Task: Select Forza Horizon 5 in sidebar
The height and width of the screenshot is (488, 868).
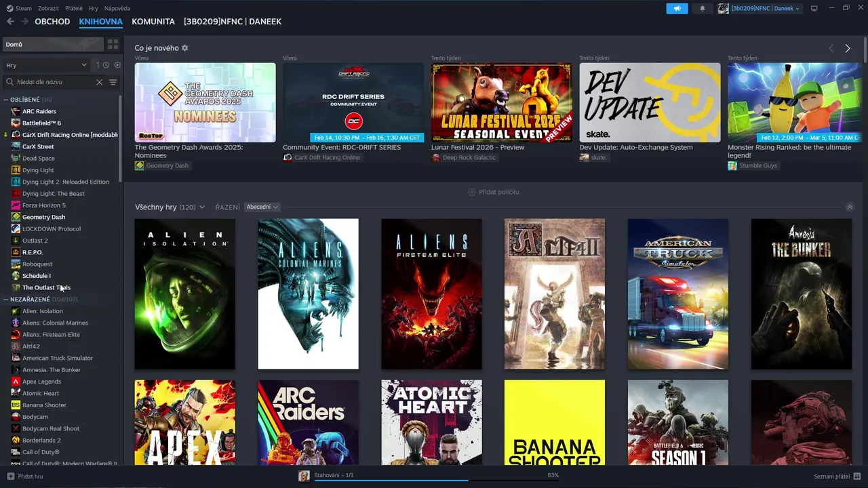Action: pyautogui.click(x=44, y=205)
